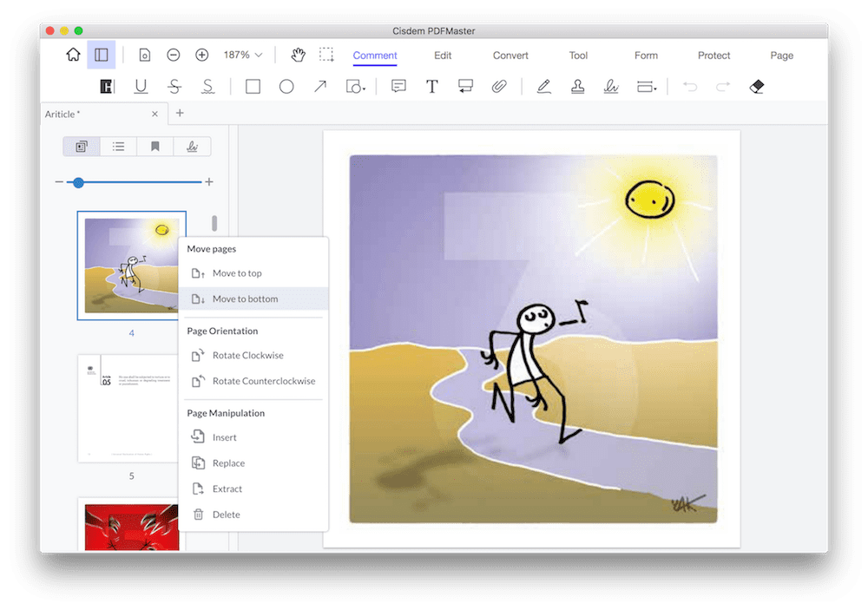
Task: Open the line style dropdown
Action: (x=646, y=87)
